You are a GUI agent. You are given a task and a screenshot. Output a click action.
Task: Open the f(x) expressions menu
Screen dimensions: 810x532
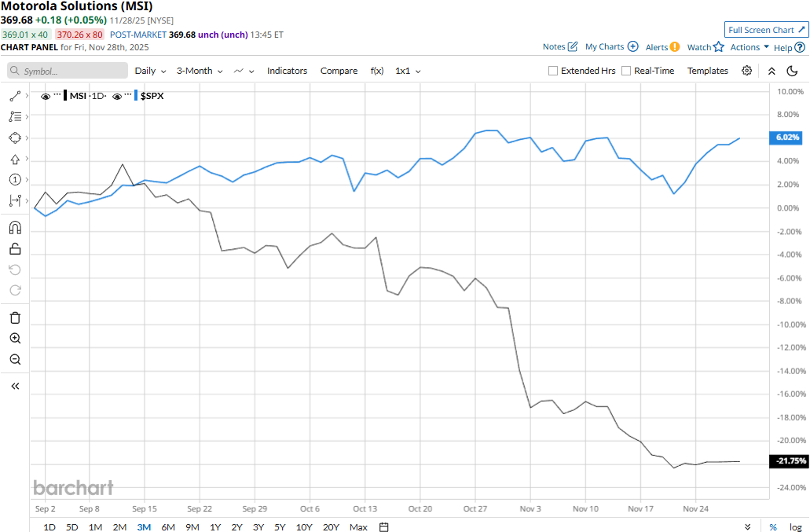tap(377, 71)
